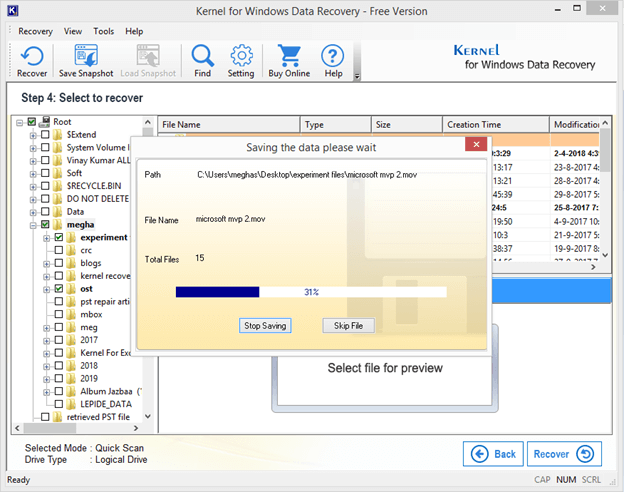Click file list scroll right arrow

click(593, 267)
